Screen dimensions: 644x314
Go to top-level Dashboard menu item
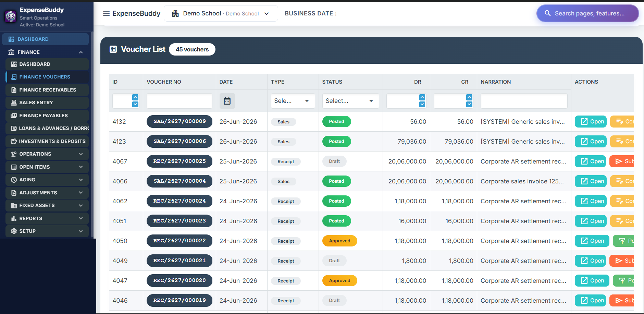tap(46, 39)
